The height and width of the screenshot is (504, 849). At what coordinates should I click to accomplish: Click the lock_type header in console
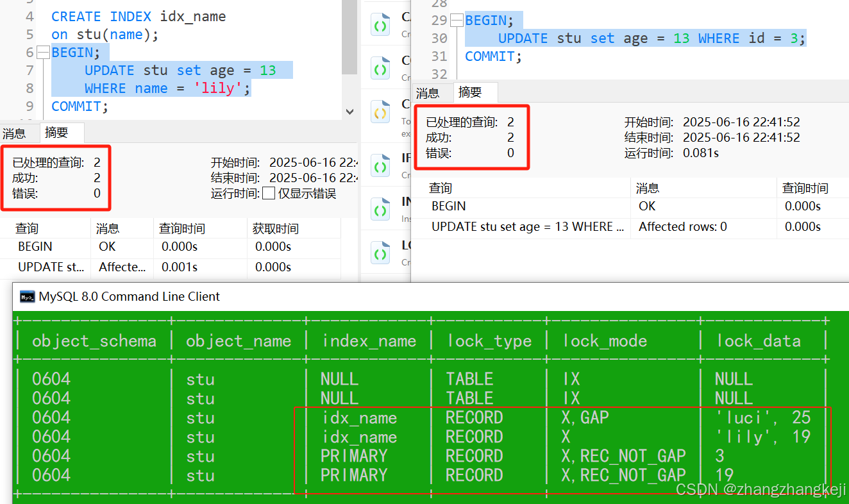[x=489, y=341]
